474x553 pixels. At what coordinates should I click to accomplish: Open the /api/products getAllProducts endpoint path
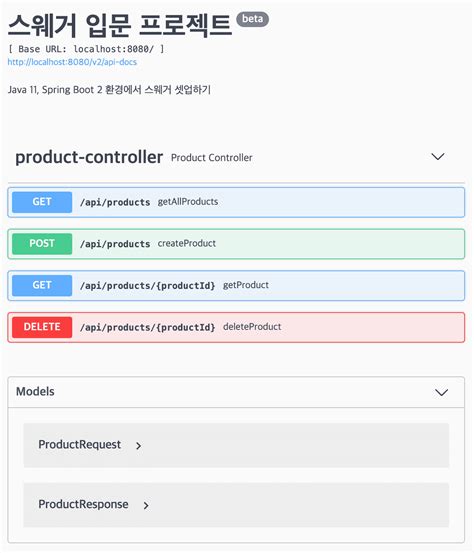[x=115, y=202]
